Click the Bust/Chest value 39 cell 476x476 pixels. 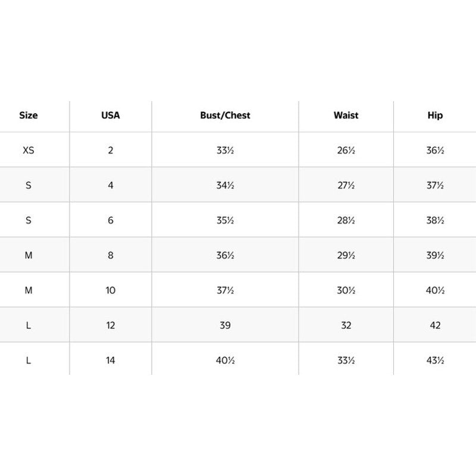coord(225,325)
